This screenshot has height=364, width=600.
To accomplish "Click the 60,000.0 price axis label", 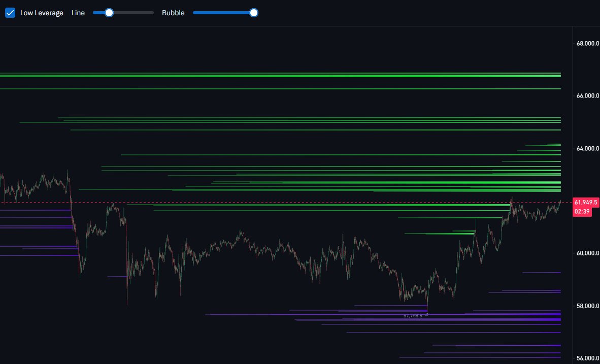I will [588, 253].
